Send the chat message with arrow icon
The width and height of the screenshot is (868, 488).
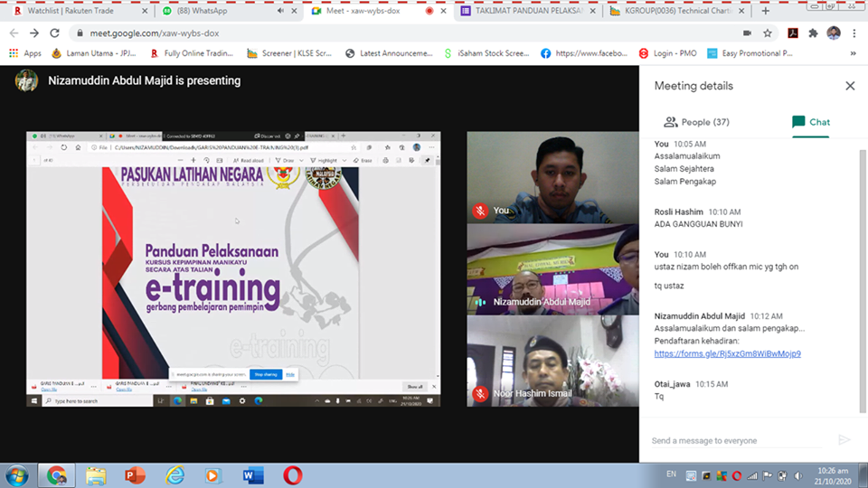(844, 440)
